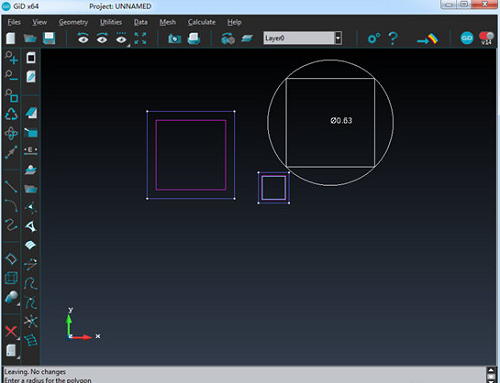500x383 pixels.
Task: Click the black square page icon
Action: pos(31,58)
